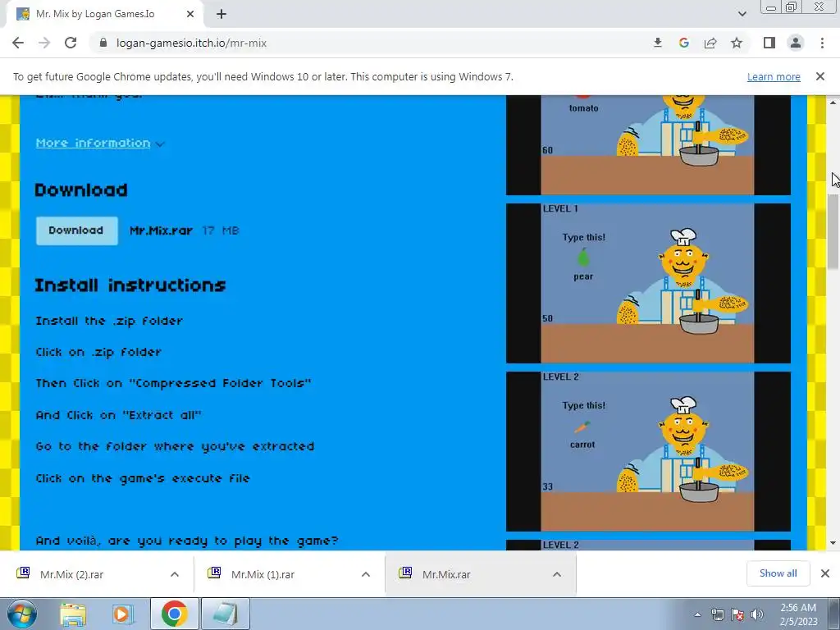Expand the More information section

(99, 143)
